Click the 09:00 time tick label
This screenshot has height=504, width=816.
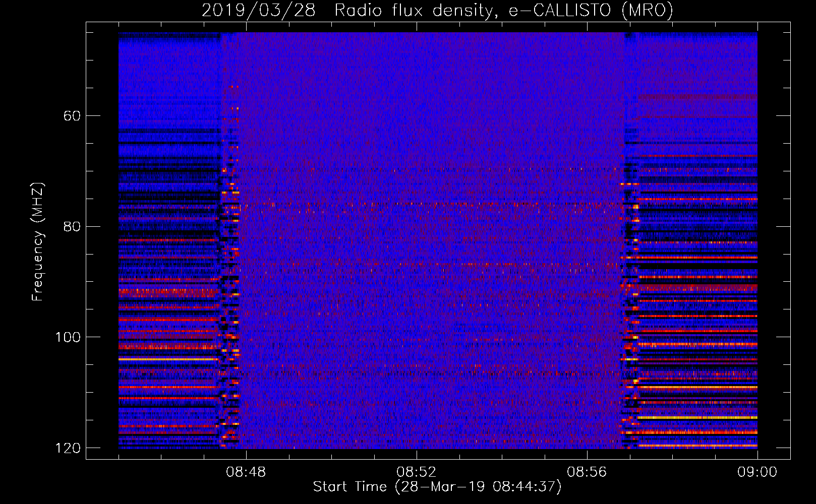click(x=757, y=472)
